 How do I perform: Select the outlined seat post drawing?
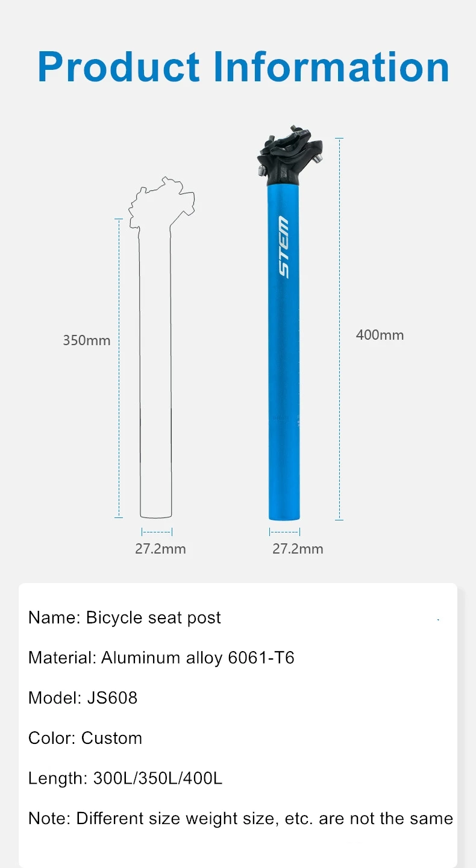click(x=160, y=348)
